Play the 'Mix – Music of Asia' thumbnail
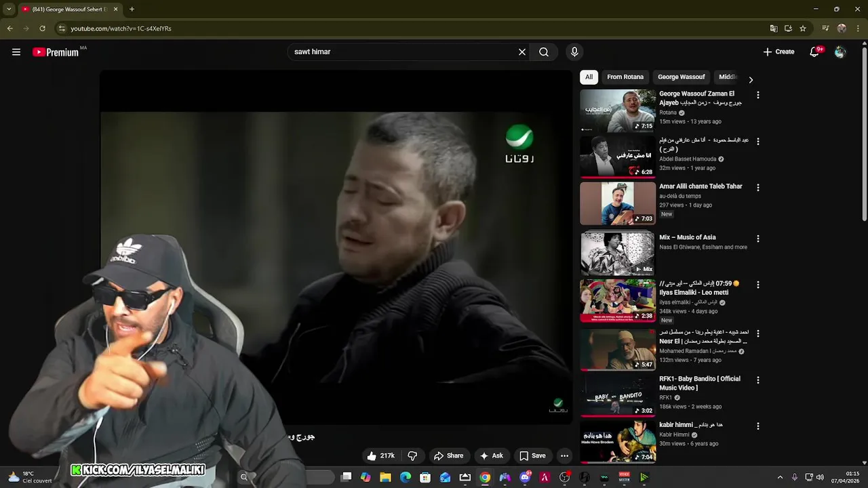This screenshot has width=868, height=488. [x=618, y=253]
